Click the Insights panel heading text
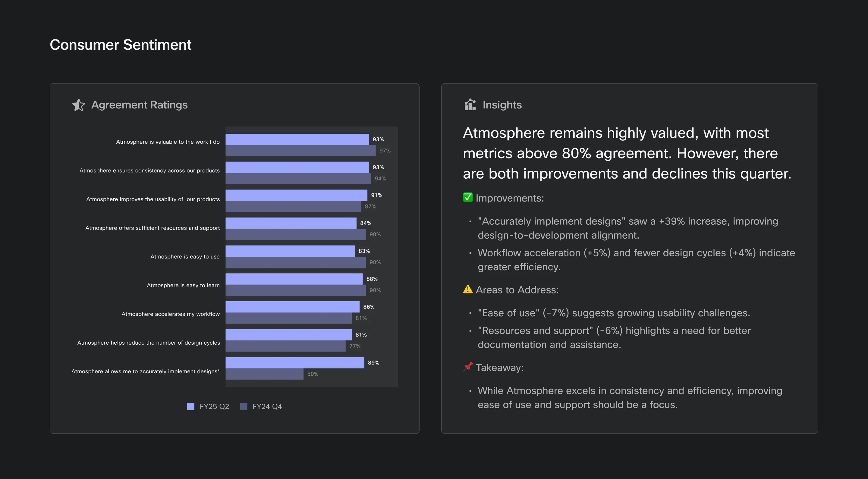This screenshot has height=479, width=868. [x=502, y=105]
